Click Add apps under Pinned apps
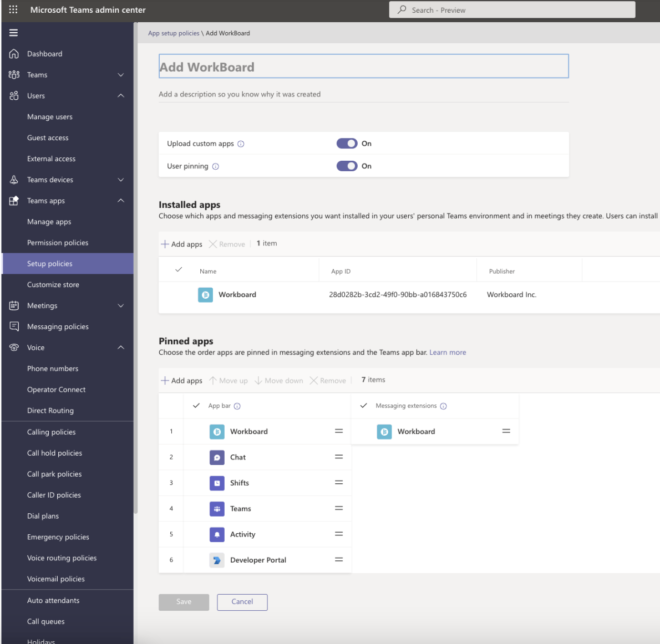Viewport: 660px width, 644px height. point(182,381)
